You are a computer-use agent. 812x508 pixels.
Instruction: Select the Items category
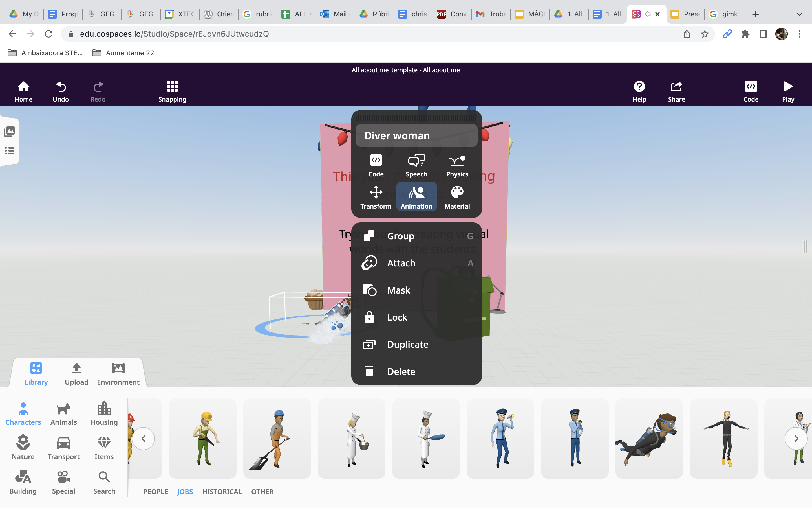point(104,448)
